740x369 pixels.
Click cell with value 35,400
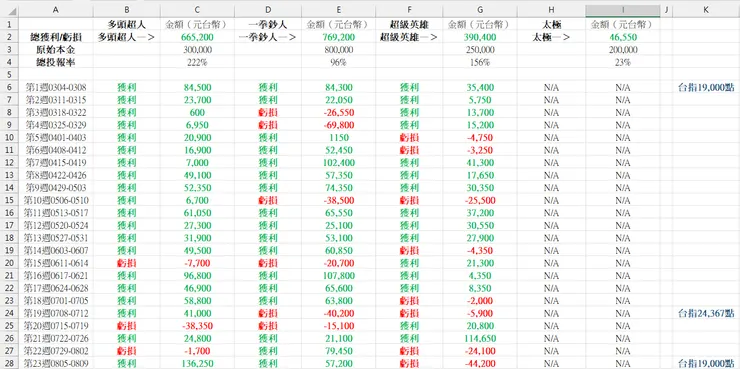480,87
